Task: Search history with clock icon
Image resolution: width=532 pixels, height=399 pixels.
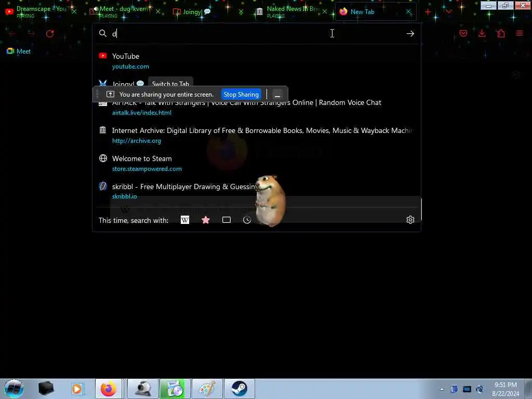Action: (x=247, y=220)
